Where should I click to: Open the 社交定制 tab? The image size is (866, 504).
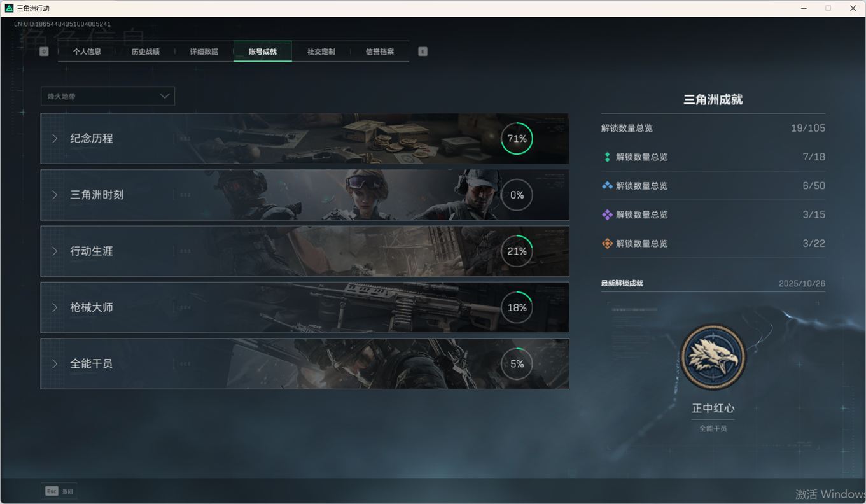[x=321, y=52]
